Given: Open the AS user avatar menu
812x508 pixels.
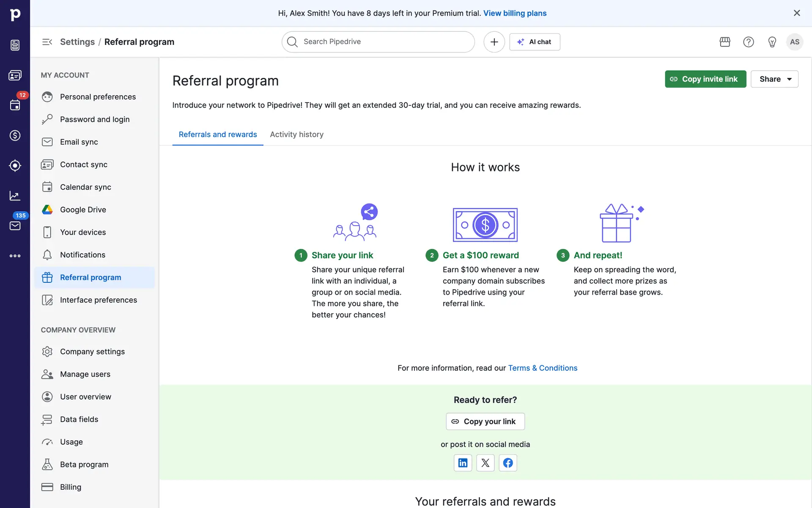Looking at the screenshot, I should (794, 42).
